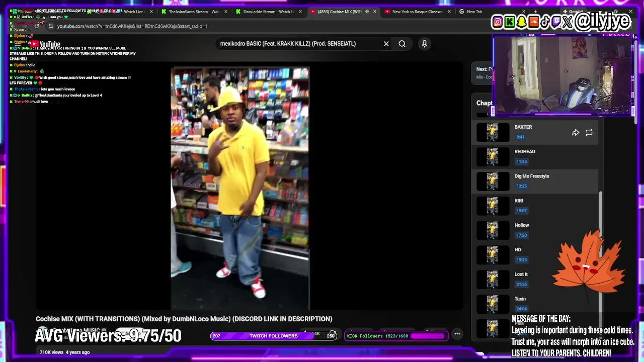Screen dimensions: 644x362
Task: Click the Twitch Followers progress bar
Action: click(x=274, y=336)
